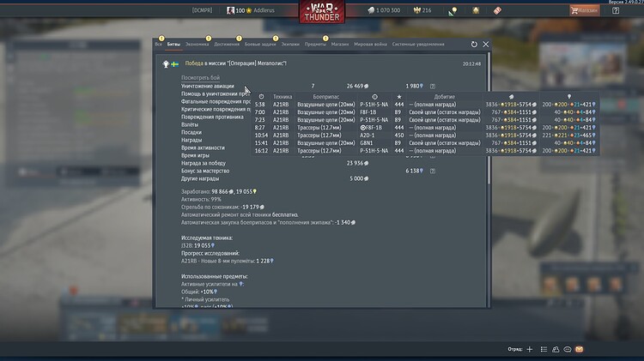Open the highlighted mail envelope icon
This screenshot has width=644, height=361.
(x=580, y=350)
